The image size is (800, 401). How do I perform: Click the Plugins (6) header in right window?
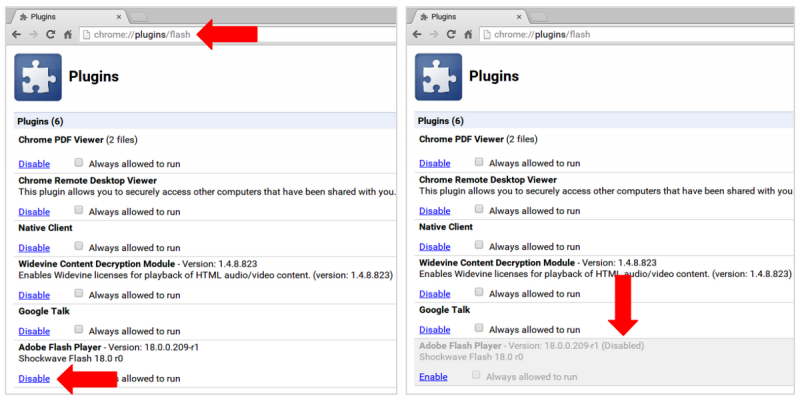click(x=441, y=121)
